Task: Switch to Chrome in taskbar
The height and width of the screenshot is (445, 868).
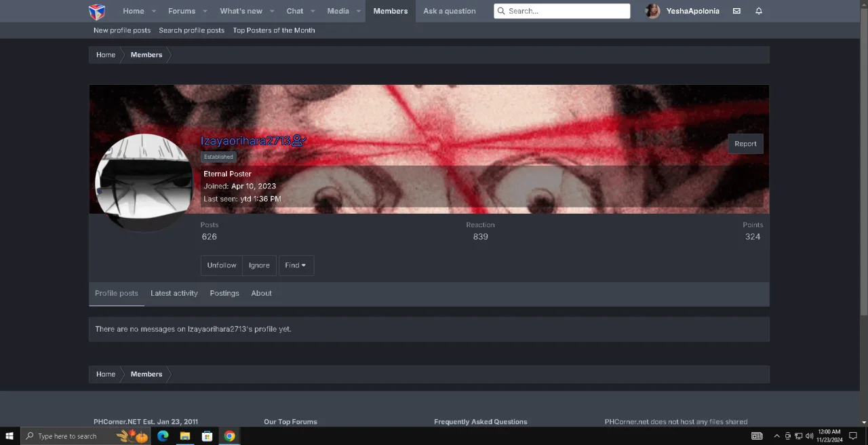Action: tap(229, 436)
